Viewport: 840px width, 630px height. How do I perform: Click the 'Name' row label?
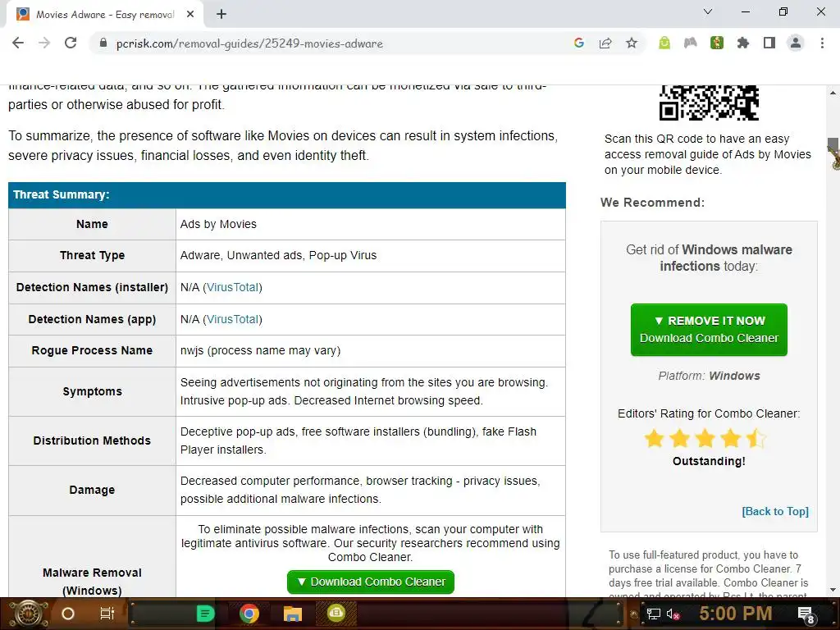(x=92, y=224)
